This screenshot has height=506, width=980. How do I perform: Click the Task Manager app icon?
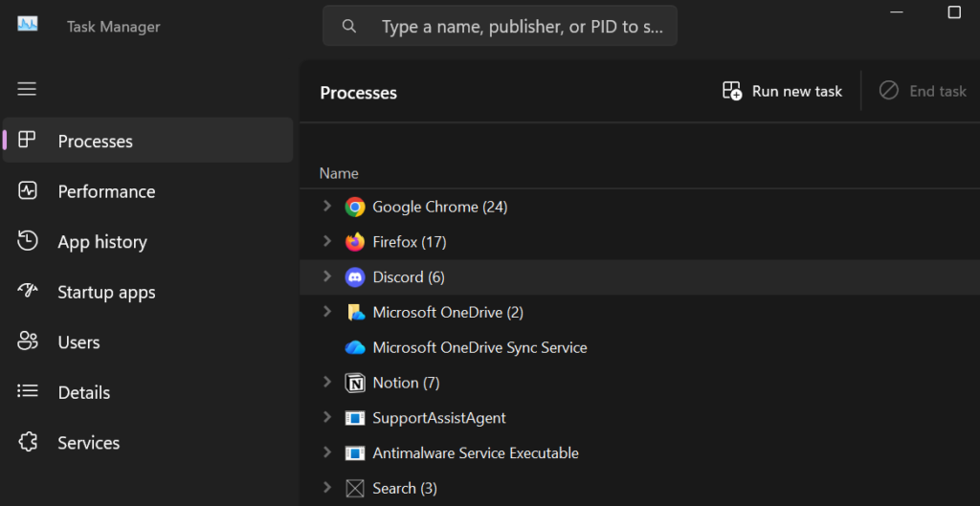pos(28,24)
